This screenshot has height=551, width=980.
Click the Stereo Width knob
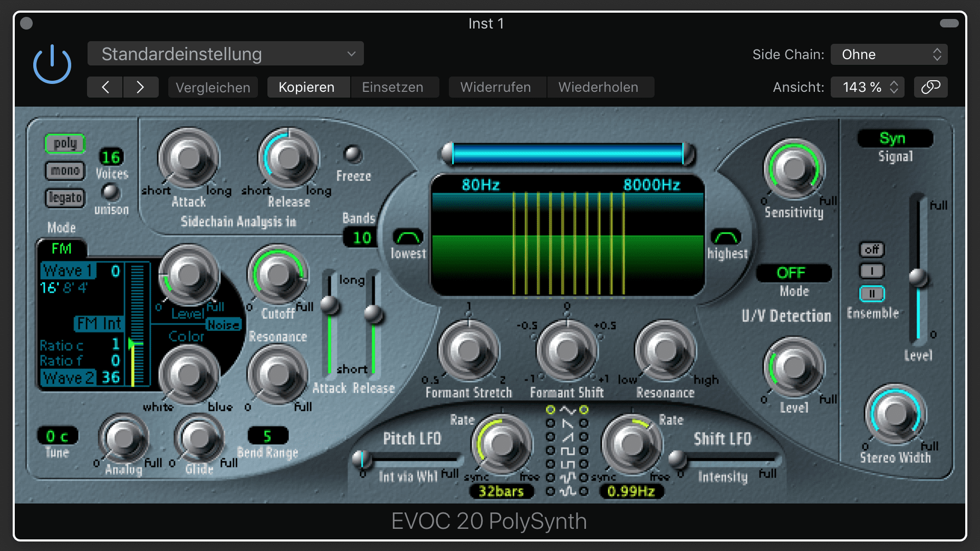coord(895,415)
